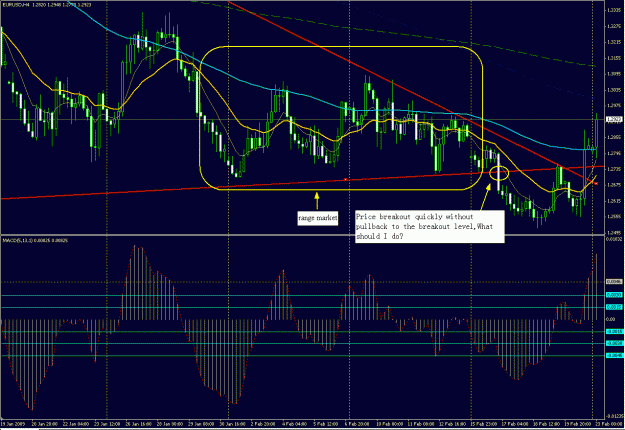Click the 0.00 zero level on MACD scale

610,319
